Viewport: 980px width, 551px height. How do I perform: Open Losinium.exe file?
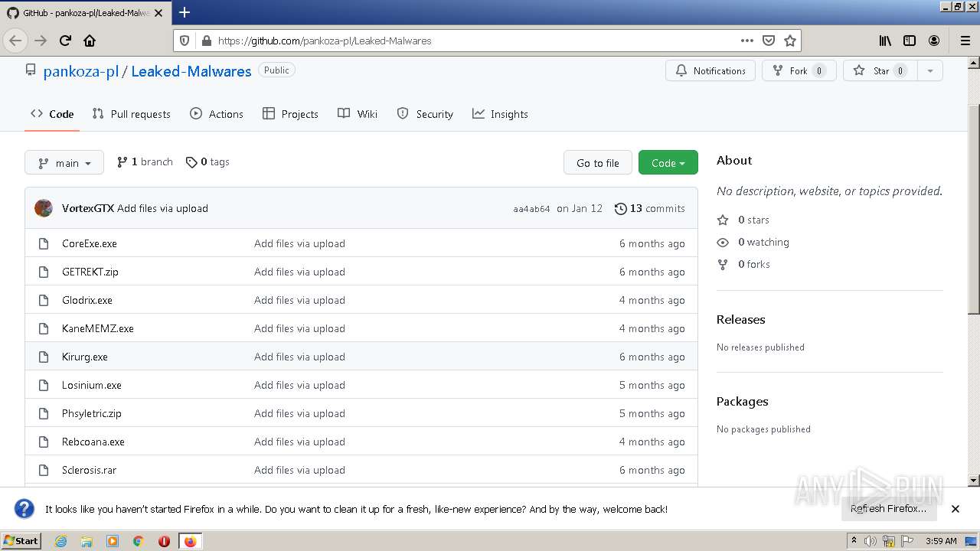click(x=92, y=385)
